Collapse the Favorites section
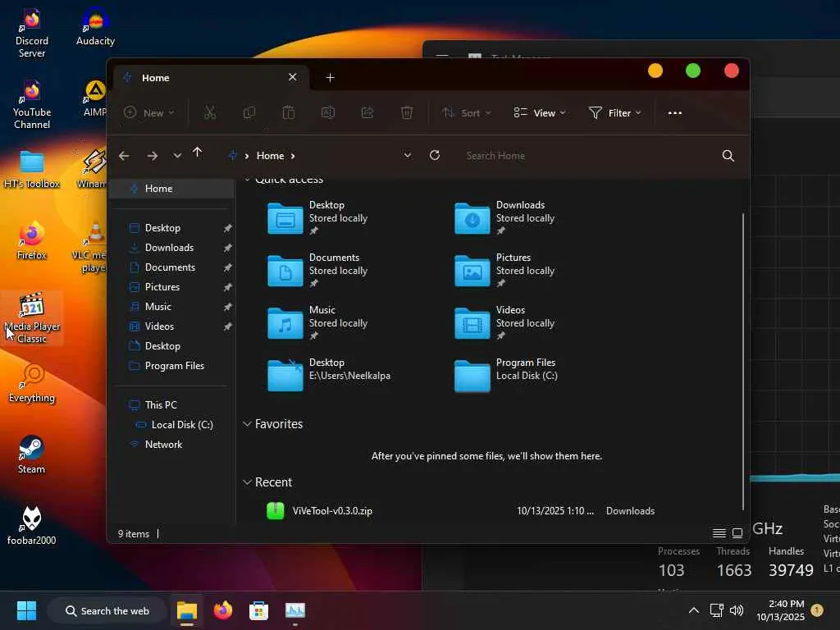Screen dimensions: 840x630 pyautogui.click(x=247, y=424)
